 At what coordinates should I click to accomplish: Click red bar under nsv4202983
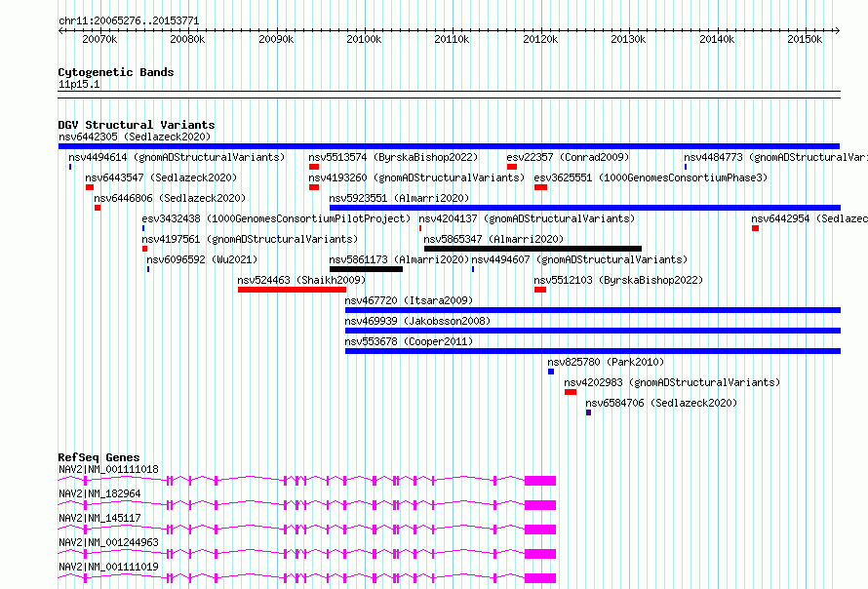pyautogui.click(x=571, y=392)
